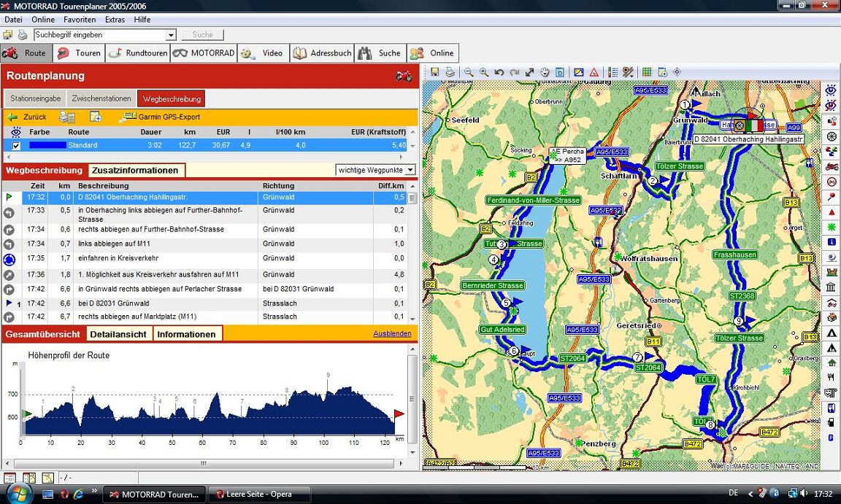
Task: Uncheck the Standard route checkbox
Action: tap(16, 146)
